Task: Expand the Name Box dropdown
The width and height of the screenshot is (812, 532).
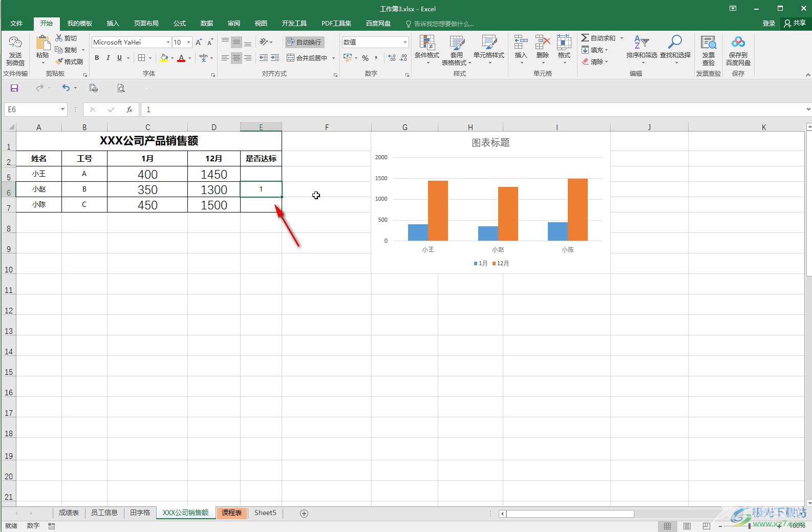Action: click(62, 109)
